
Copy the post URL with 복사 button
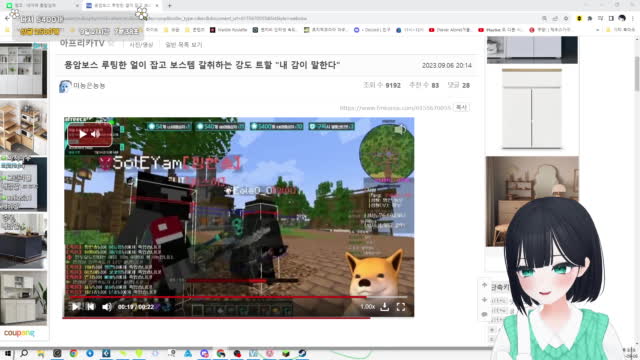pyautogui.click(x=461, y=107)
